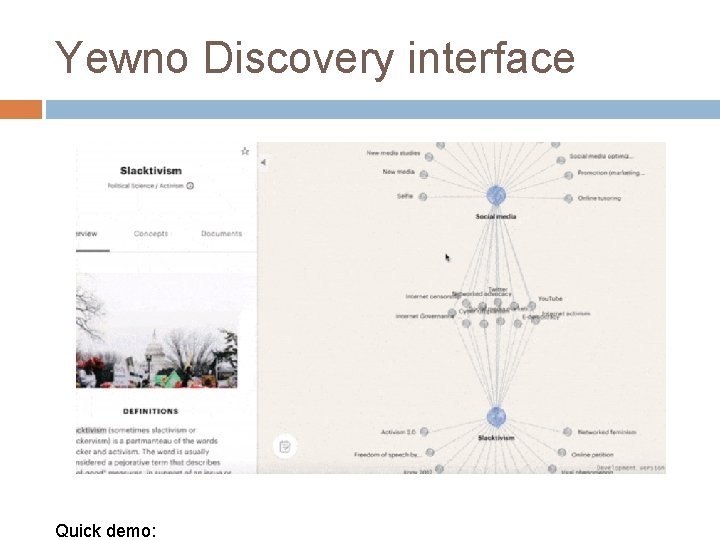Click the New media concept node

coord(424,174)
